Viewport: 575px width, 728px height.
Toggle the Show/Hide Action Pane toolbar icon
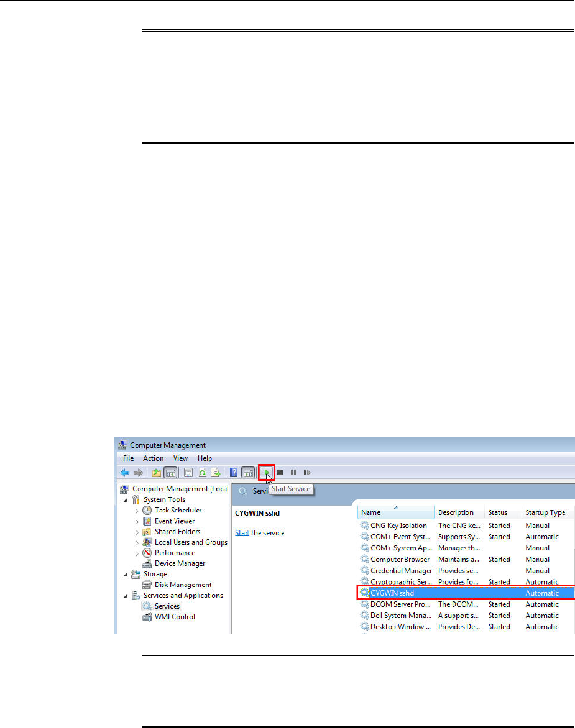click(x=248, y=473)
